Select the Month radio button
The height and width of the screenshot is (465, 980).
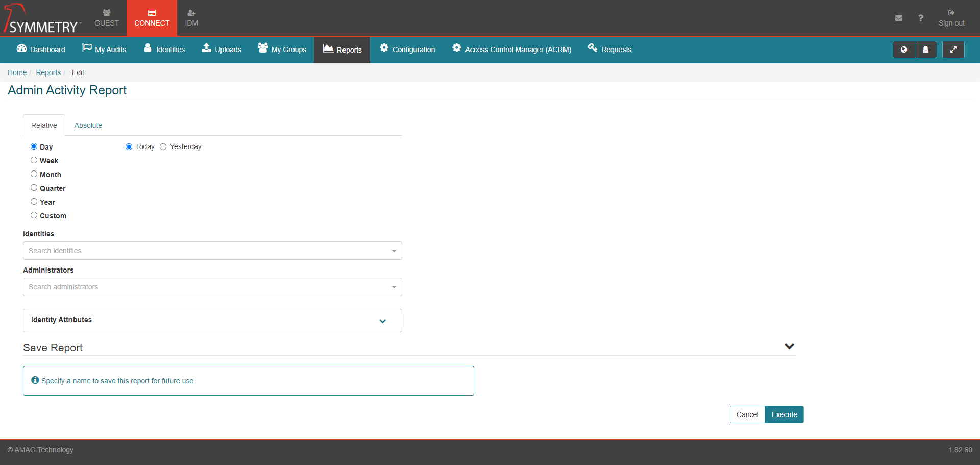click(x=34, y=174)
